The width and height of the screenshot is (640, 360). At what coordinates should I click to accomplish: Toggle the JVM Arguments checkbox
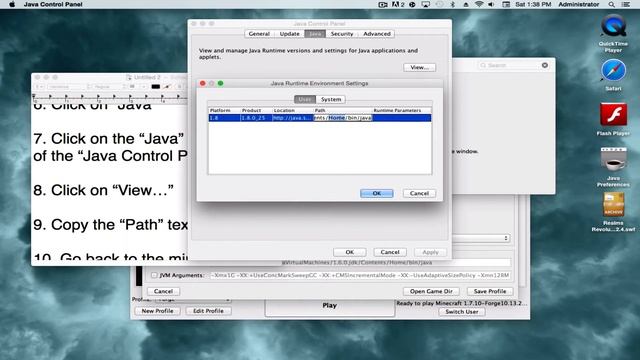coord(154,276)
